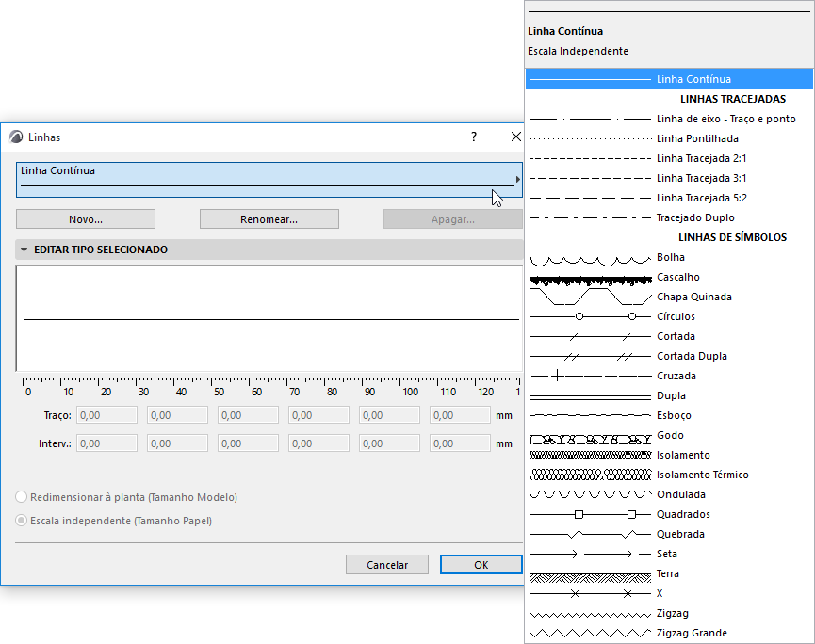This screenshot has height=644, width=815.
Task: Click the first Interv. input field
Action: [x=107, y=443]
